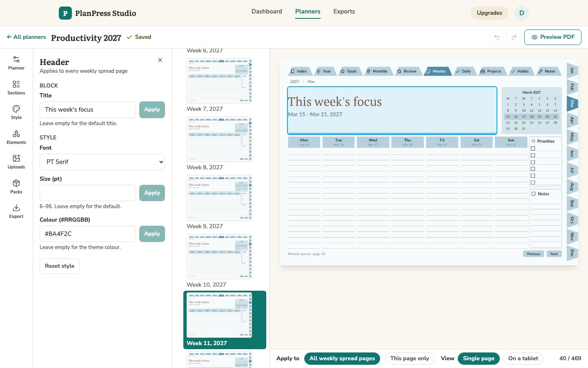Click the Next button in planner preview

pyautogui.click(x=554, y=254)
